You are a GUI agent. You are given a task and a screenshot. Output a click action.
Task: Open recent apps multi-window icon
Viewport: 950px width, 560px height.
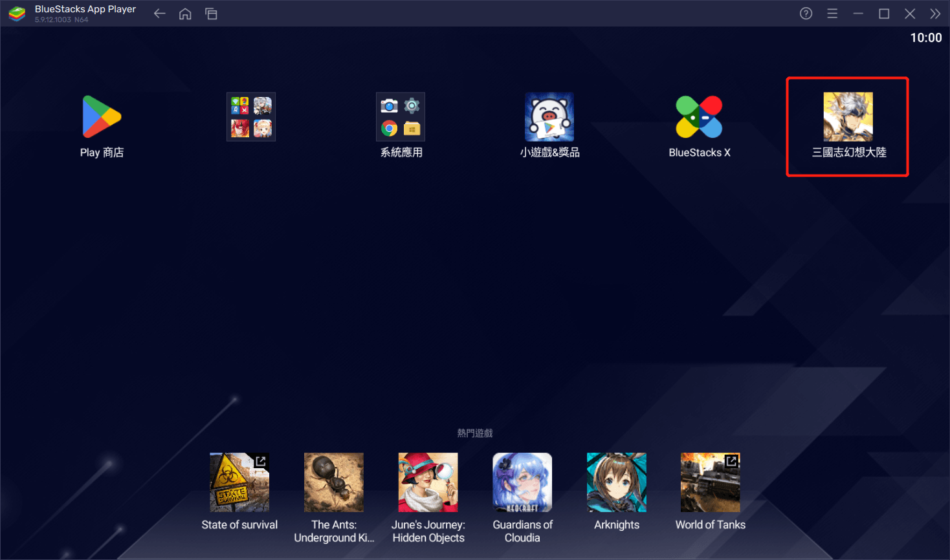tap(211, 14)
